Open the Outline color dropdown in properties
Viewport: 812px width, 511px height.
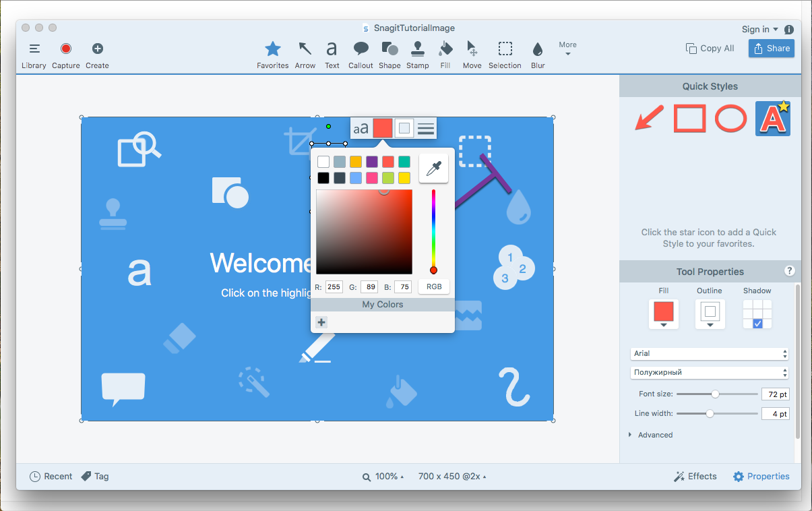(710, 314)
